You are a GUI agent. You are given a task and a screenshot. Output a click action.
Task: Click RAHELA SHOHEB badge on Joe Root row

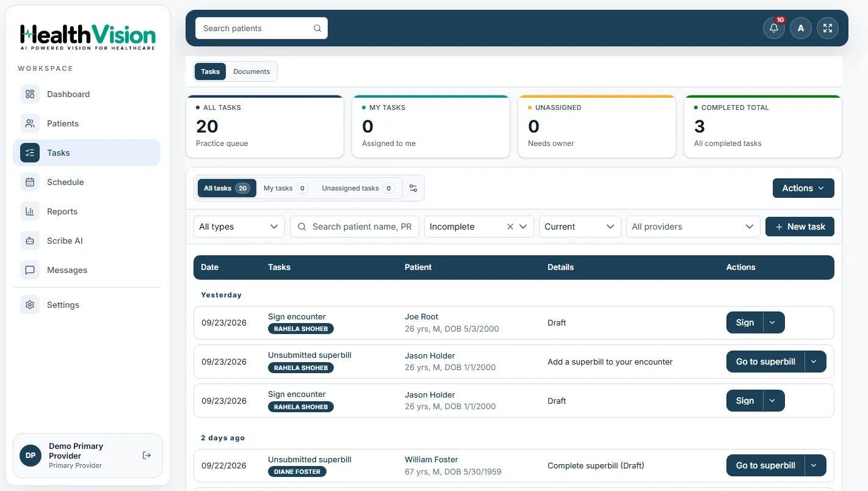pos(301,329)
